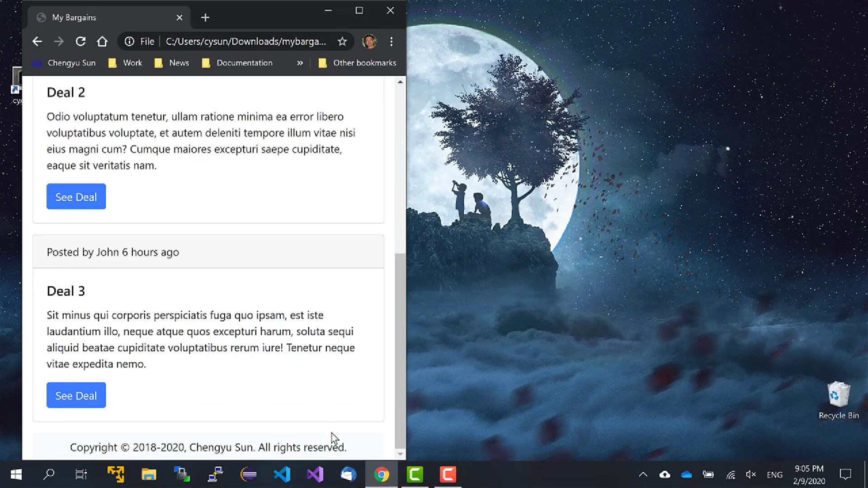Open the Work bookmarks folder
The image size is (868, 488).
[125, 63]
